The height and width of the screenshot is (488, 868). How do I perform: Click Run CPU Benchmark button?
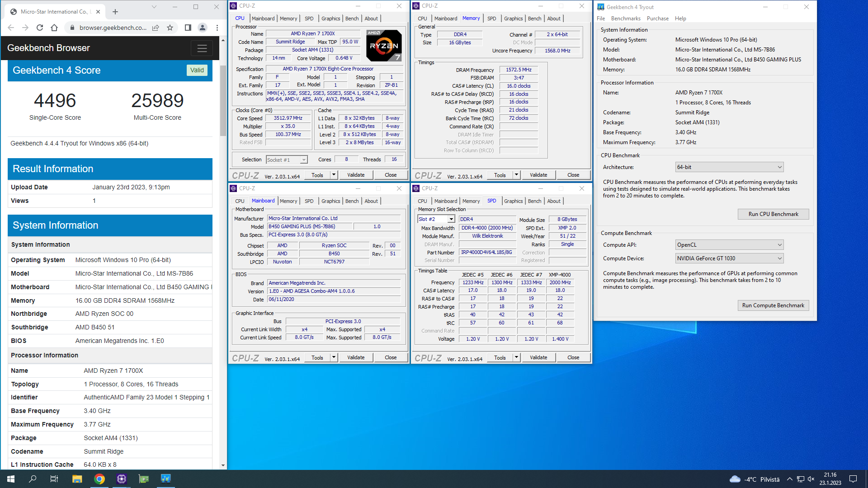[x=773, y=214]
